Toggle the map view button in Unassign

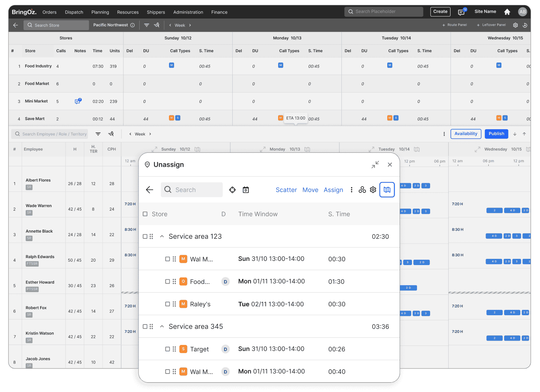[x=387, y=189]
